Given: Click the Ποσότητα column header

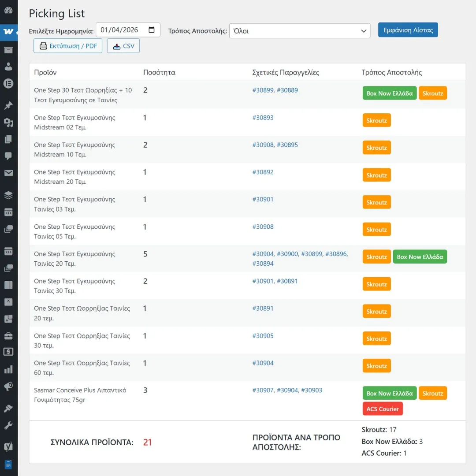Looking at the screenshot, I should [160, 72].
